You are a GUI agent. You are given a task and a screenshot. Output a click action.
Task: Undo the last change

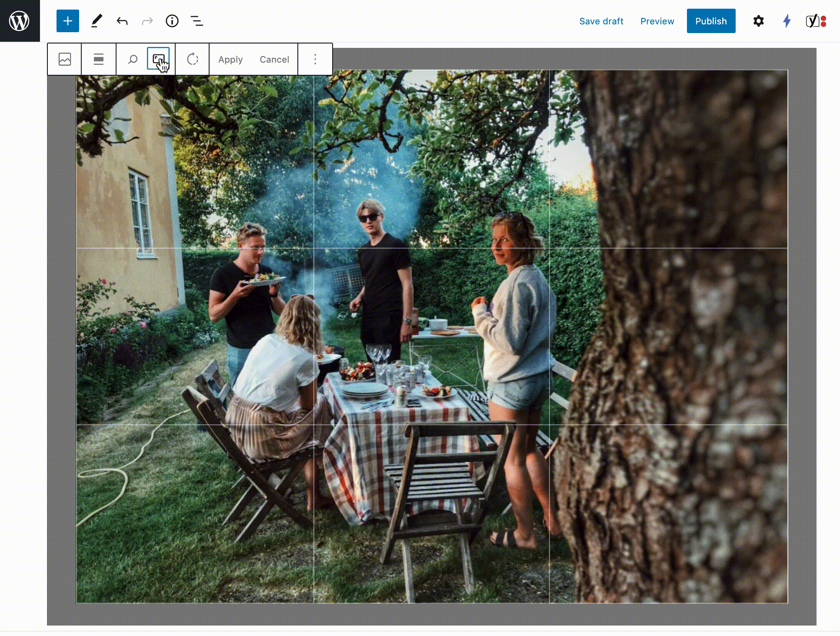tap(122, 21)
